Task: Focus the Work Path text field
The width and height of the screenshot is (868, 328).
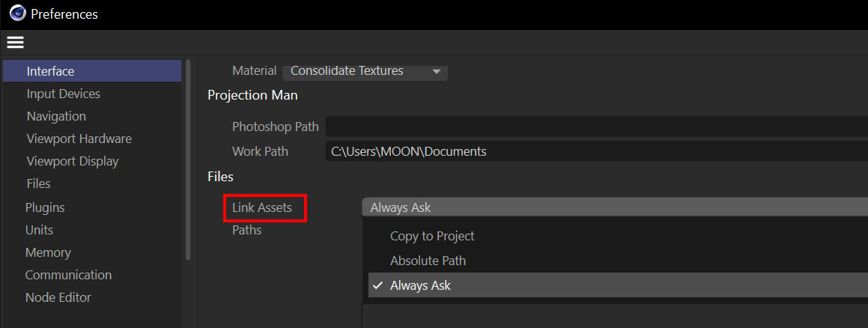Action: (595, 151)
